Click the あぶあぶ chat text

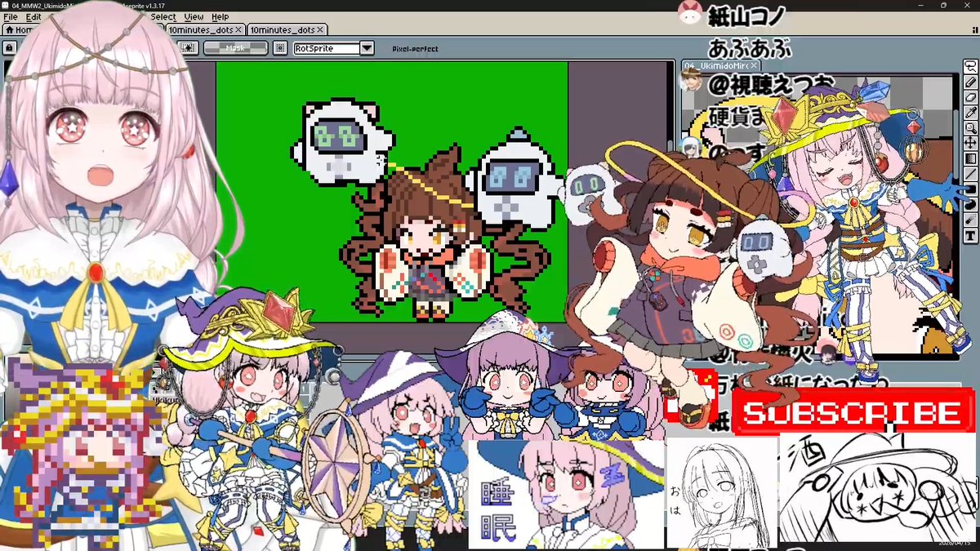[x=749, y=48]
